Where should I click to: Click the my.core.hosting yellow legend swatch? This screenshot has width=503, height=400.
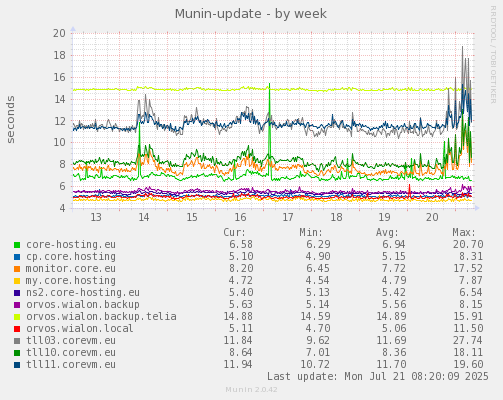point(17,281)
